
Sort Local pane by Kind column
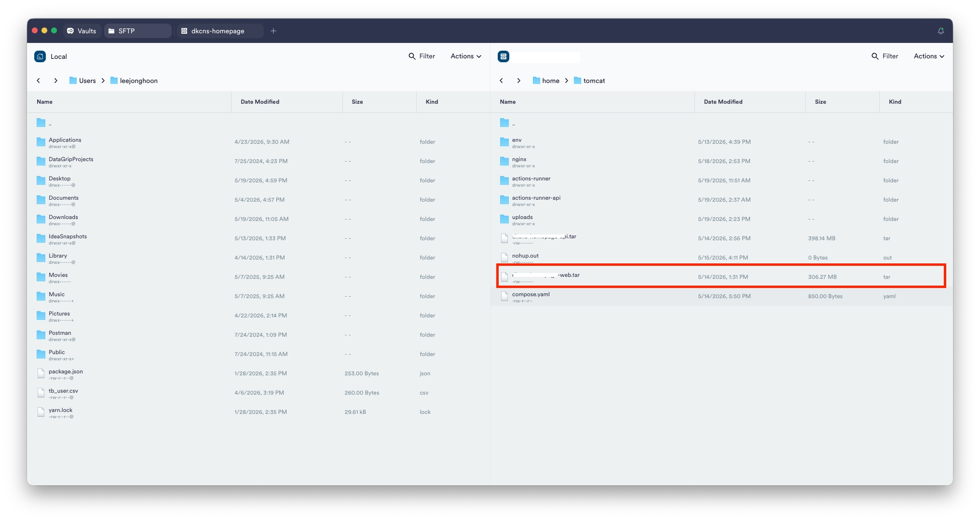(453, 102)
